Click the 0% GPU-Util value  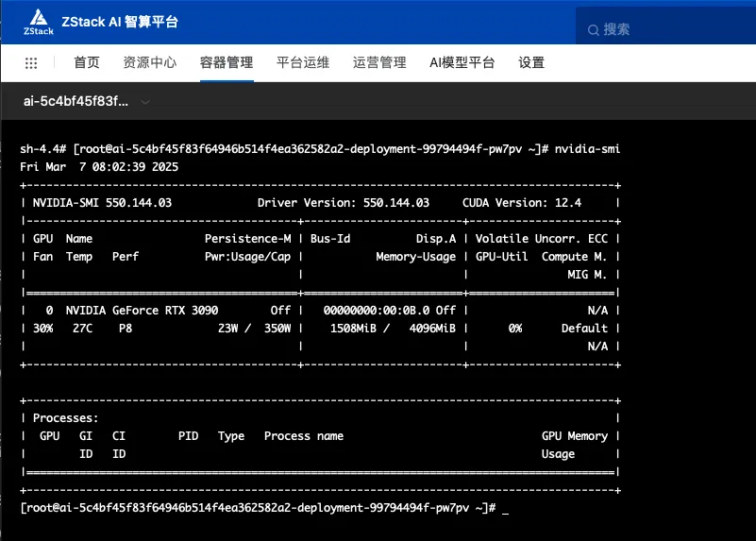(x=515, y=329)
